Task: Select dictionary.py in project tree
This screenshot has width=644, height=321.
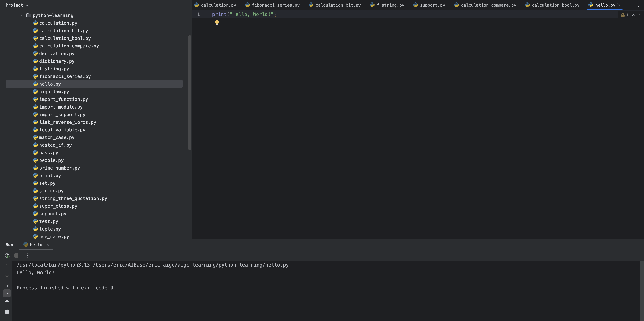Action: coord(54,61)
